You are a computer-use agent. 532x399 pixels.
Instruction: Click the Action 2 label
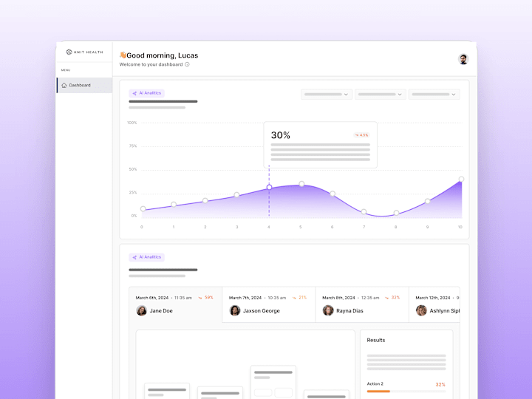(x=375, y=383)
